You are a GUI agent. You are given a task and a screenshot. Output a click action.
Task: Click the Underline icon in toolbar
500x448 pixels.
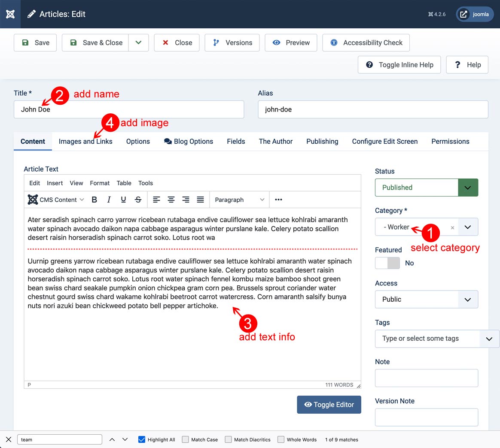pos(123,200)
